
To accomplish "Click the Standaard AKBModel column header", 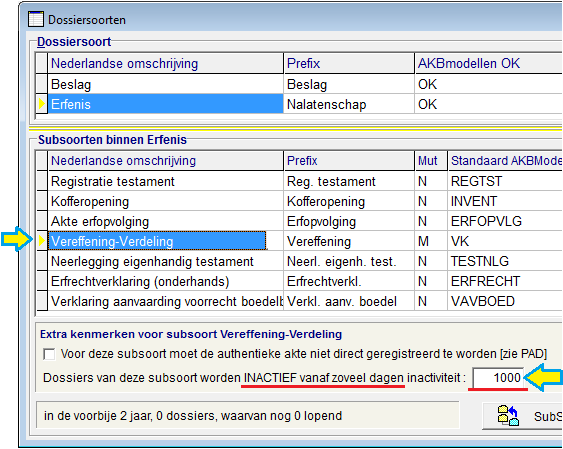I will 505,160.
